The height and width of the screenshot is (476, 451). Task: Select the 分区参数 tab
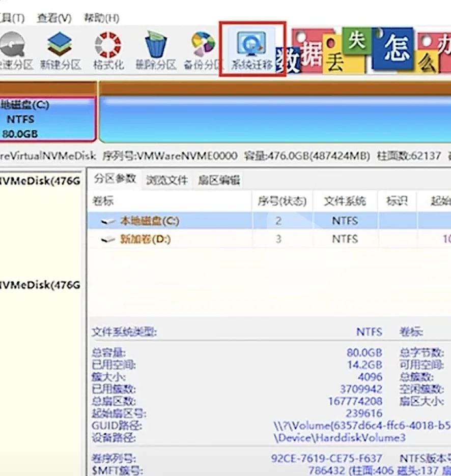pyautogui.click(x=117, y=180)
